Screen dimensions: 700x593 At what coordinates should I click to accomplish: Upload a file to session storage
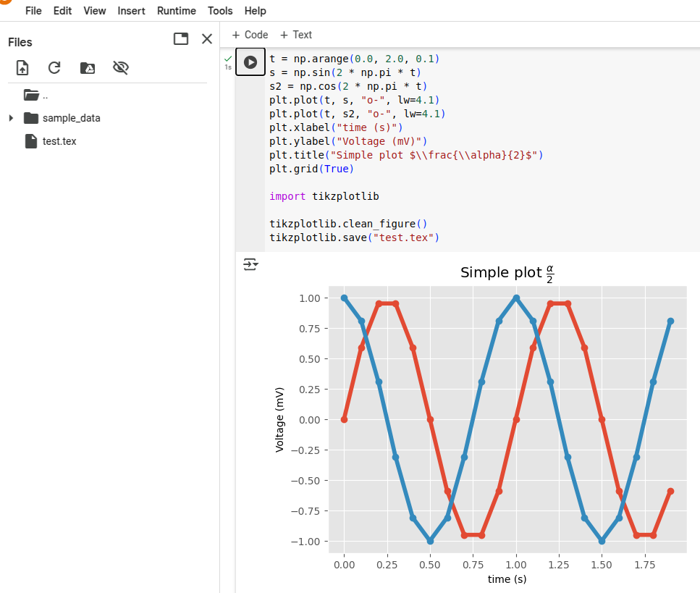tap(22, 68)
